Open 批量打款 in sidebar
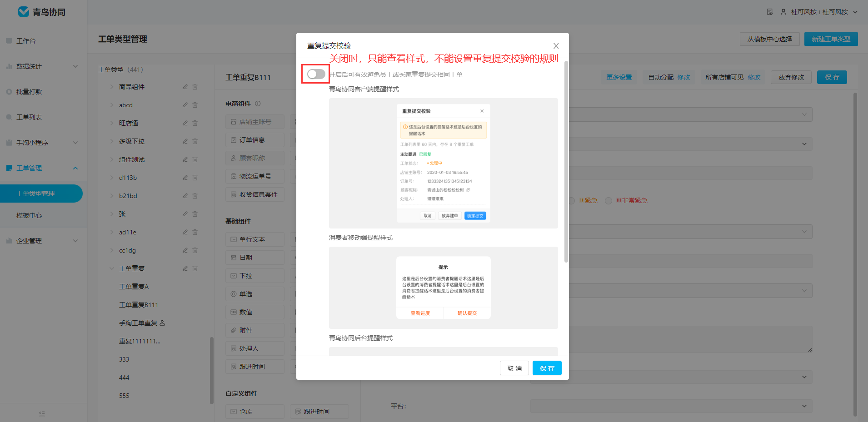The height and width of the screenshot is (422, 868). (29, 92)
